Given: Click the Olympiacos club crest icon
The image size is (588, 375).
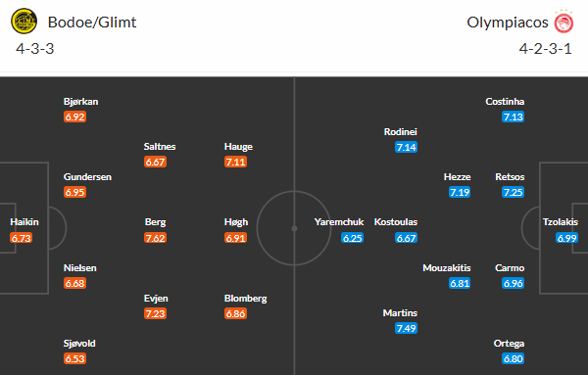Looking at the screenshot, I should click(563, 23).
